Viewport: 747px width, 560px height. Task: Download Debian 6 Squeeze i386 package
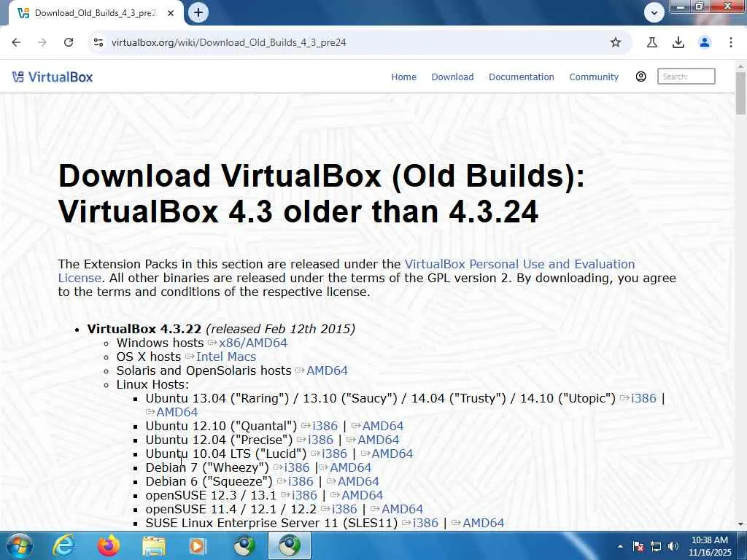coord(301,481)
